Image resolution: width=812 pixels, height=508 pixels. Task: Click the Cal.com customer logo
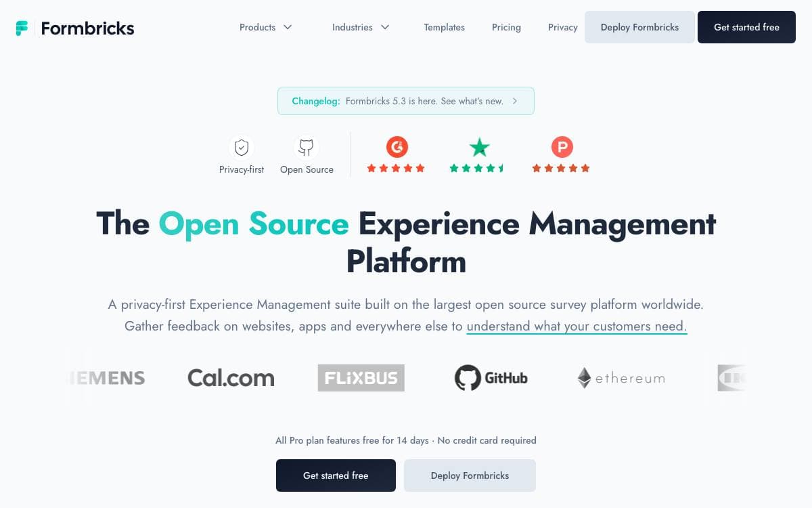click(231, 378)
